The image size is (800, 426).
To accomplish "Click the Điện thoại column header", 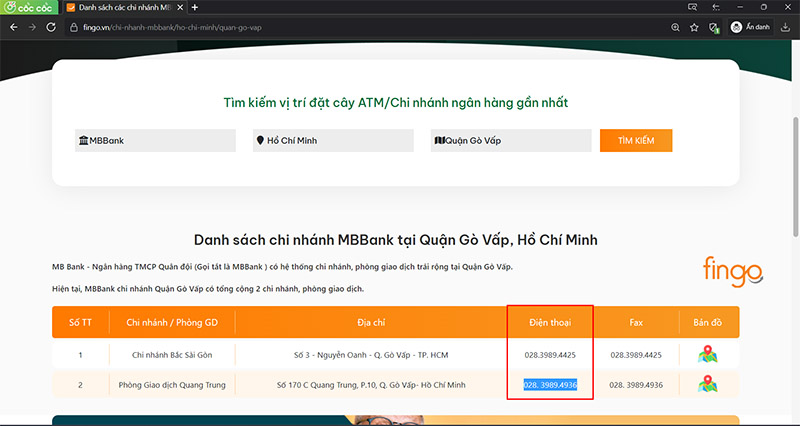I will pos(550,322).
